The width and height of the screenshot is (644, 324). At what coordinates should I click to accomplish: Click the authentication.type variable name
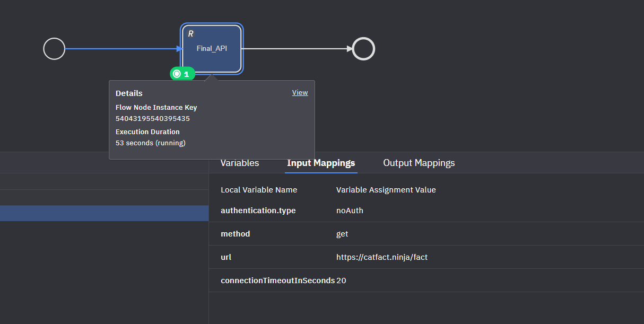point(258,211)
